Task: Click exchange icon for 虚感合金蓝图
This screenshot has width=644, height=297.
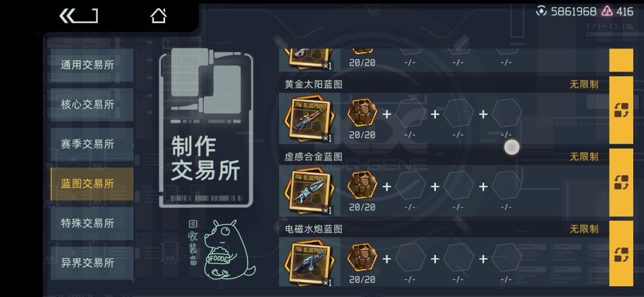Action: [621, 182]
